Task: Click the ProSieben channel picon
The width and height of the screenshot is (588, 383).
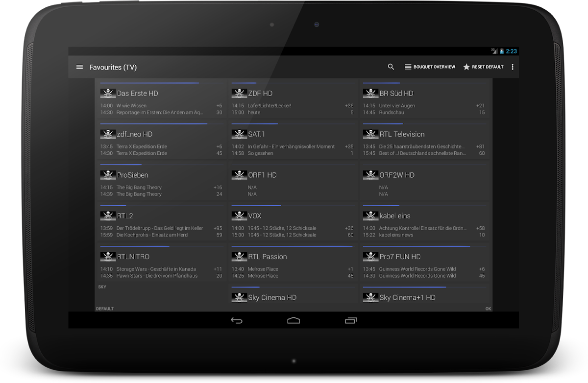Action: [108, 175]
